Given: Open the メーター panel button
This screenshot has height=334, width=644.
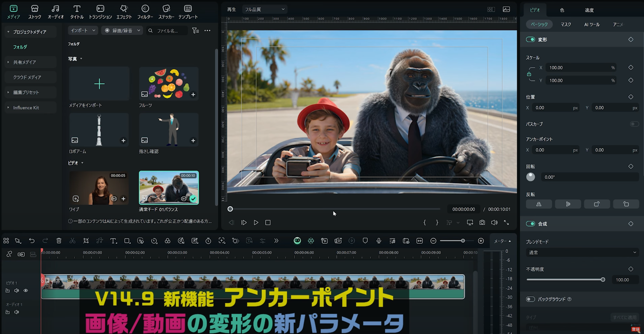Looking at the screenshot, I should [502, 241].
